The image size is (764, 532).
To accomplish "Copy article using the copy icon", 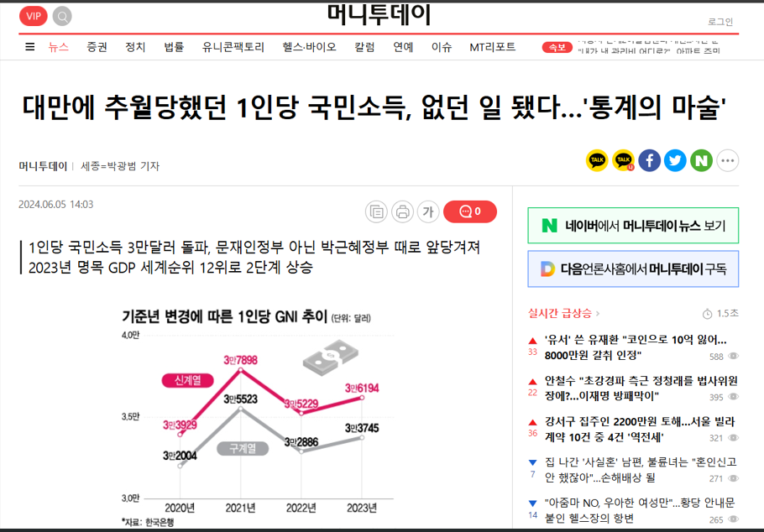I will pyautogui.click(x=377, y=211).
